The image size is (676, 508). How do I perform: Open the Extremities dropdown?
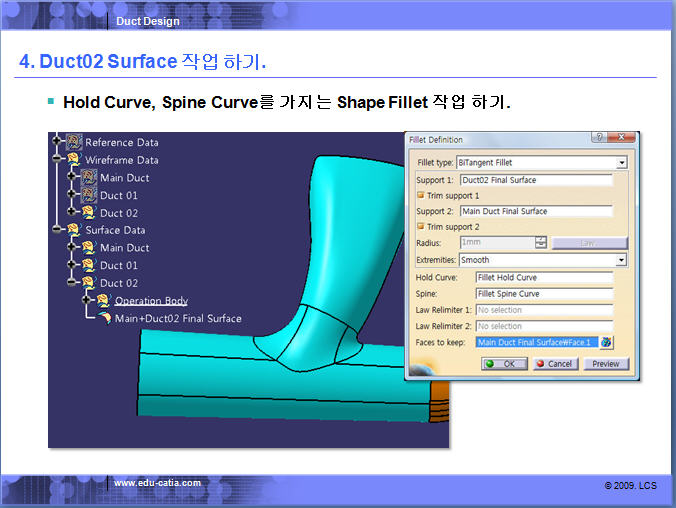(x=621, y=260)
